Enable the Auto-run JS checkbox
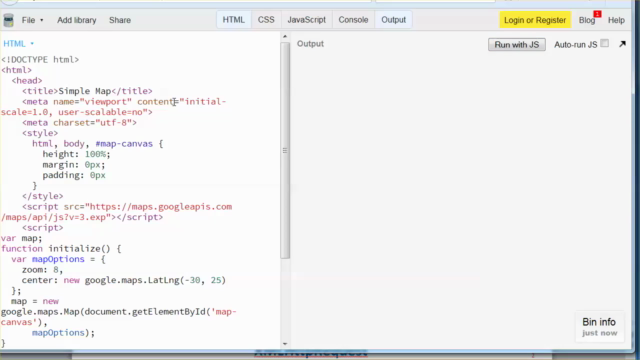This screenshot has height=360, width=640. [x=605, y=43]
